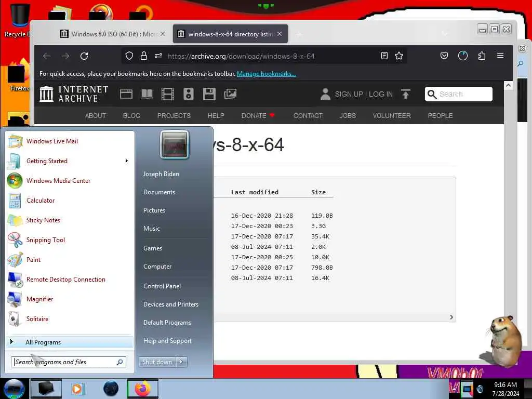Open Windows Media Center
Viewport: 532px width, 399px height.
coord(70,180)
